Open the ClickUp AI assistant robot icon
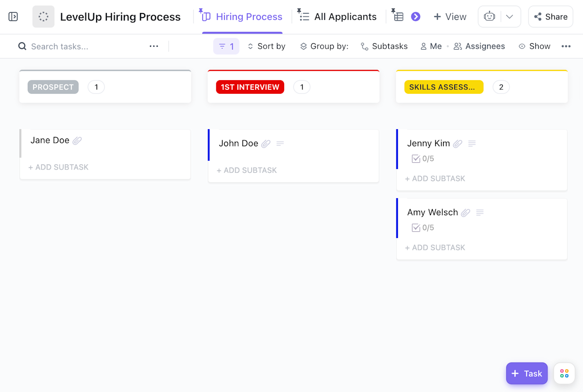The height and width of the screenshot is (392, 583). 489,16
